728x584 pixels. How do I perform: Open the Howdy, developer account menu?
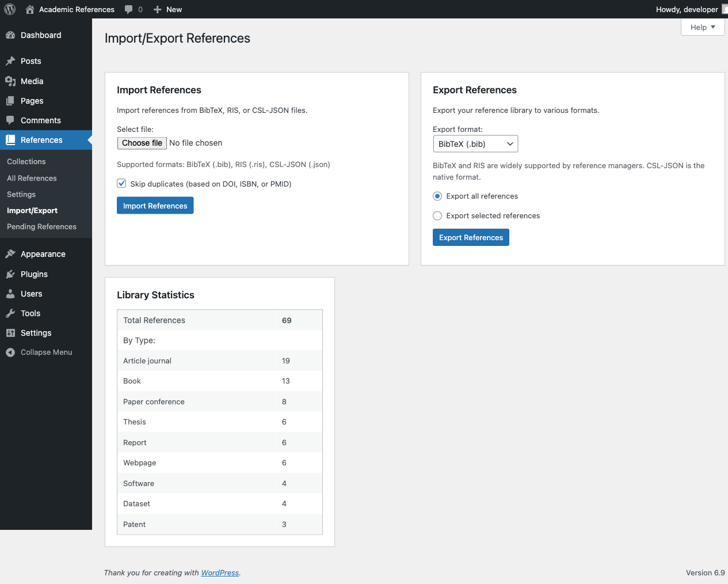(x=687, y=9)
